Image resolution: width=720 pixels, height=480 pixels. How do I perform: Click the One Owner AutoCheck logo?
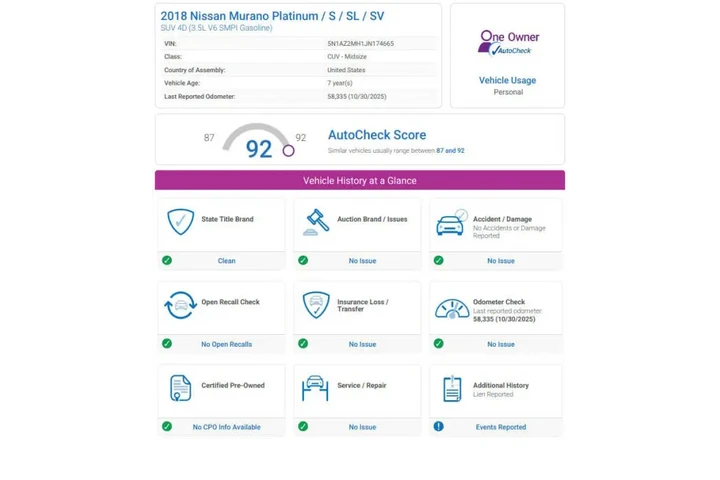(508, 43)
